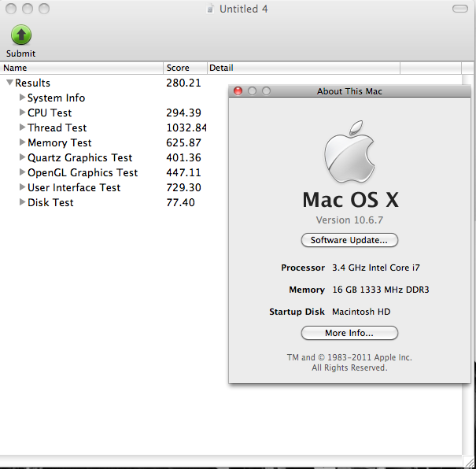The height and width of the screenshot is (469, 476).
Task: Select the Results score 280.21
Action: click(183, 83)
